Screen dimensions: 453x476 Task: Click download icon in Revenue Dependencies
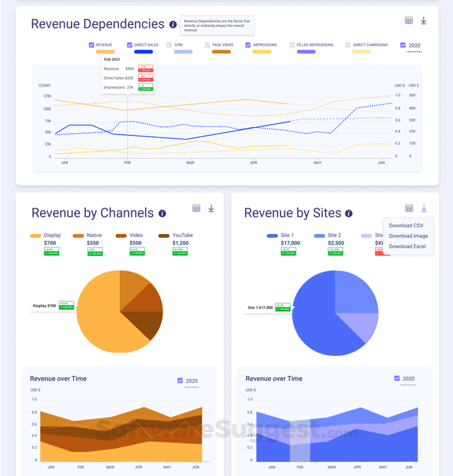tap(424, 21)
